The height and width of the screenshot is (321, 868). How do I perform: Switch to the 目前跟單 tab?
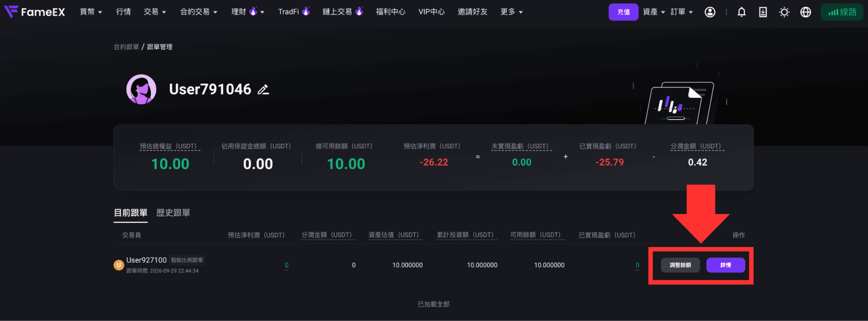click(x=131, y=213)
